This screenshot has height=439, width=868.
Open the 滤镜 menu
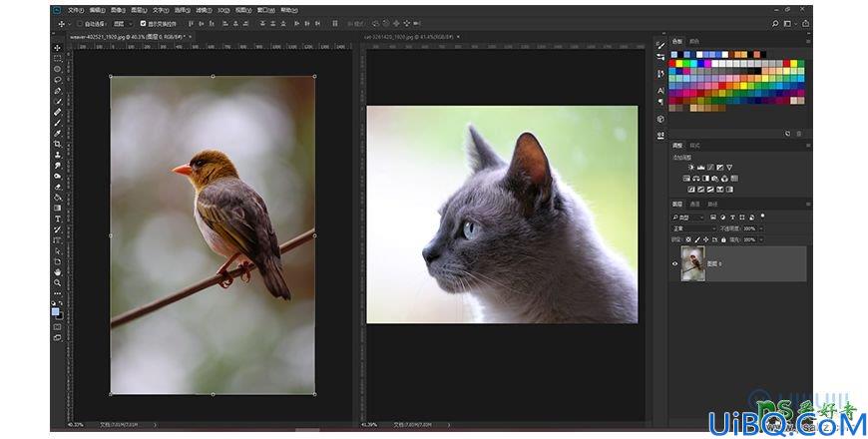[x=204, y=11]
